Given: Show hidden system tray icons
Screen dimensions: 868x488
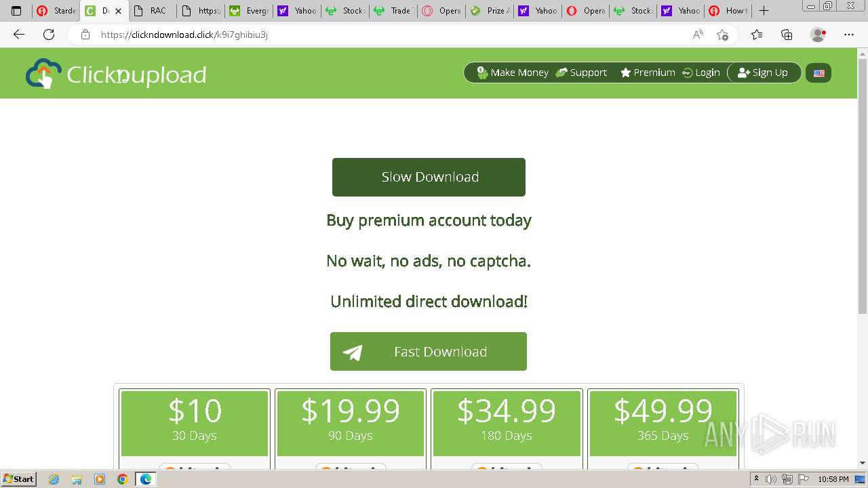Looking at the screenshot, I should click(x=756, y=479).
